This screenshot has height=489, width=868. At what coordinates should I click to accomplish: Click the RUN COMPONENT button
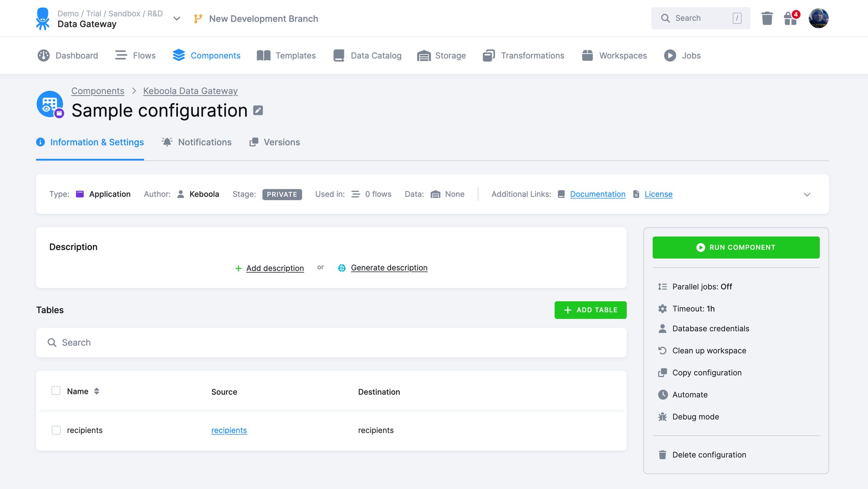[736, 247]
